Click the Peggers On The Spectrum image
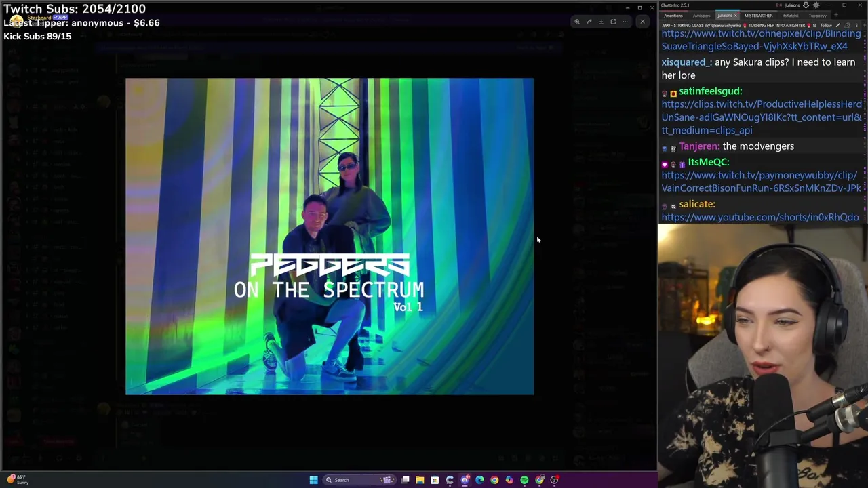 (330, 236)
